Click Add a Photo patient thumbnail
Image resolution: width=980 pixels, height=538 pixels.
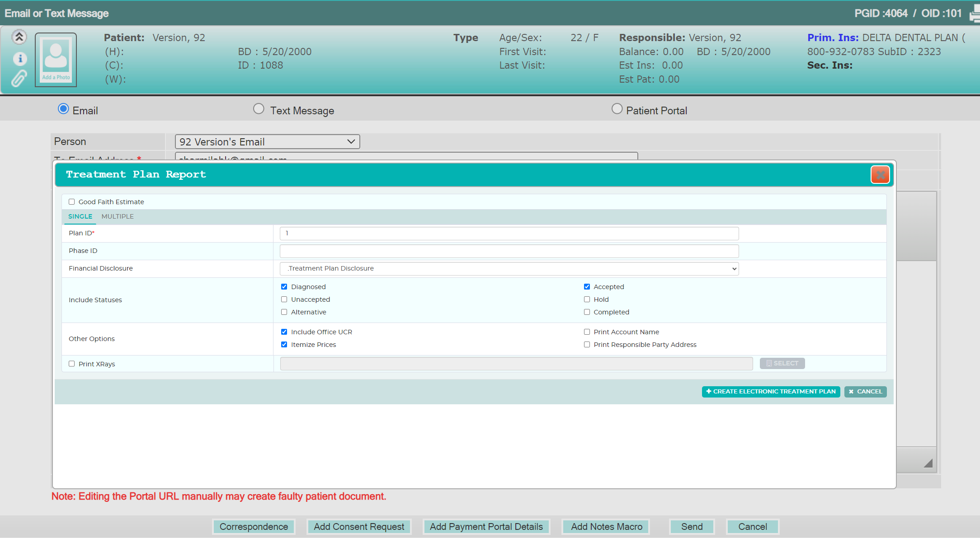(56, 59)
